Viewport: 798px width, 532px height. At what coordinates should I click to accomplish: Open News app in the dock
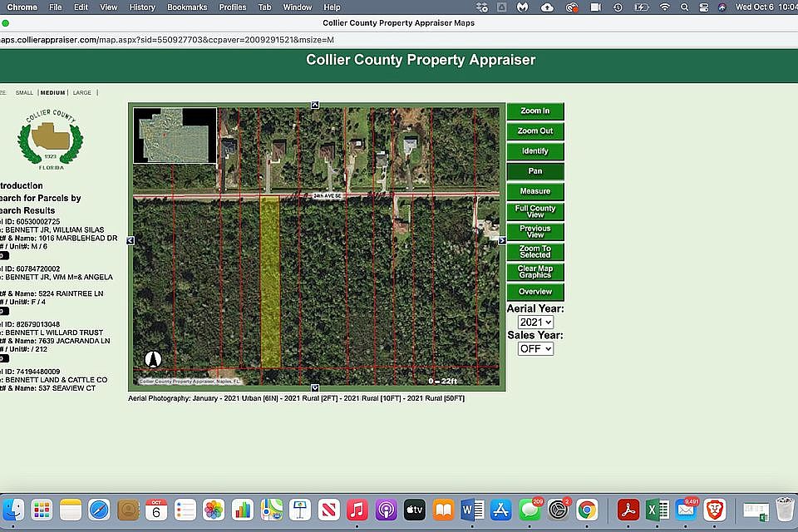click(x=329, y=510)
